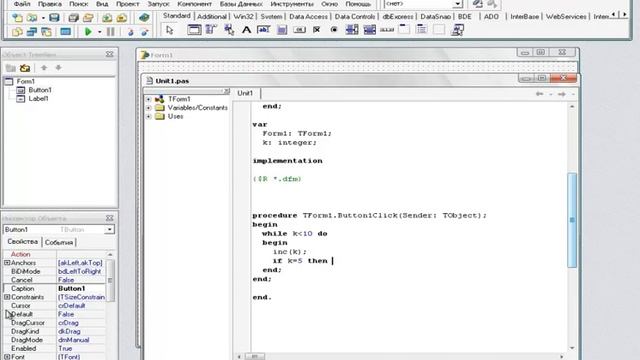Select Form1 in Object TreeView
This screenshot has height=360, width=640.
25,81
